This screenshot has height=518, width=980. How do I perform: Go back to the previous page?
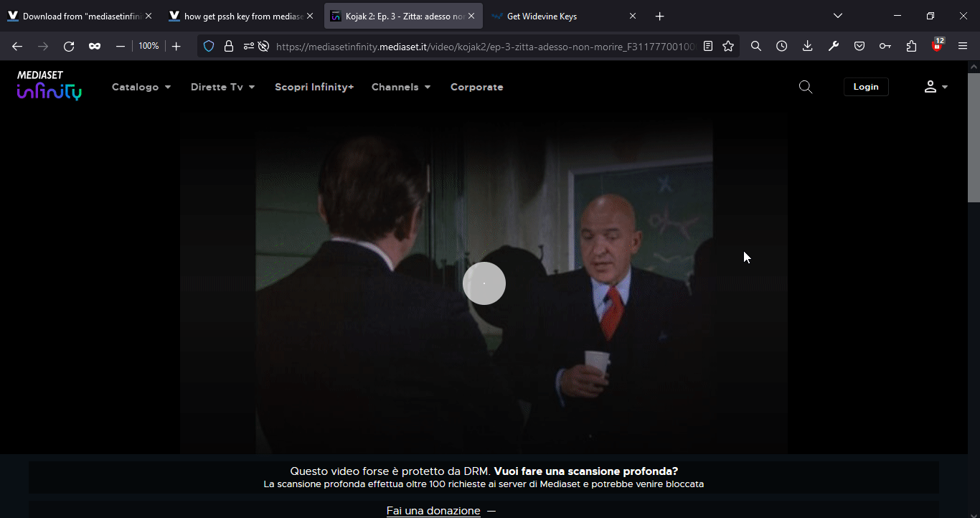pyautogui.click(x=17, y=46)
